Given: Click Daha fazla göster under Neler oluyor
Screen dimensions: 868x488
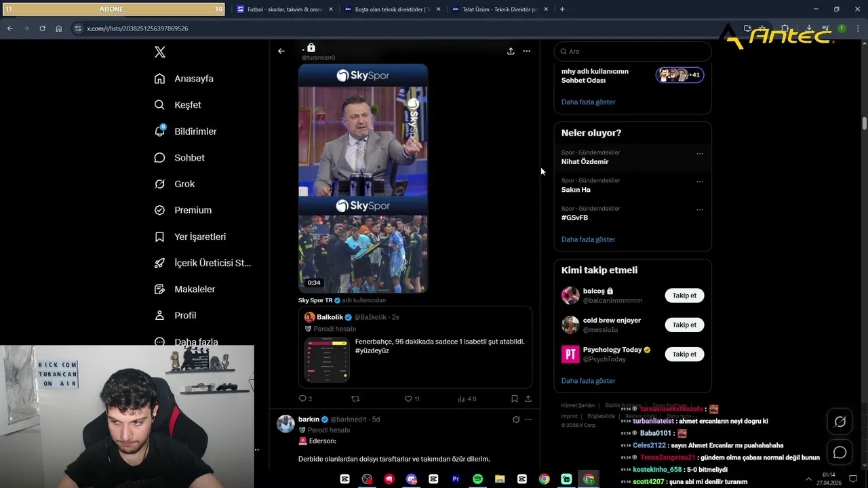Looking at the screenshot, I should pyautogui.click(x=588, y=239).
